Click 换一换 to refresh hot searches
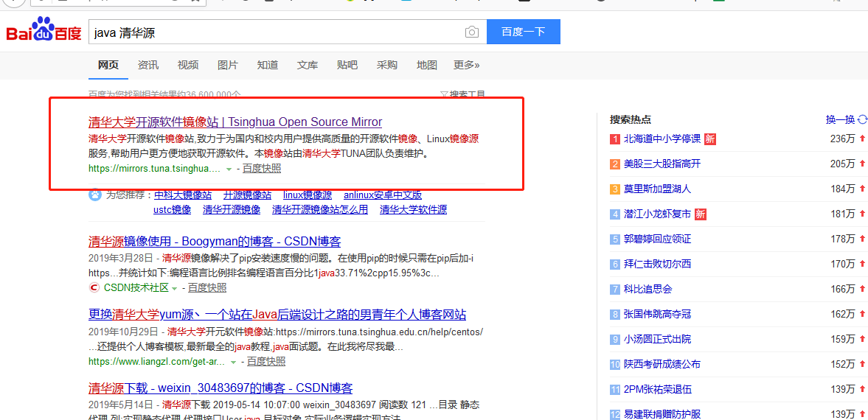Screen dimensions: 868x420 coord(840,119)
